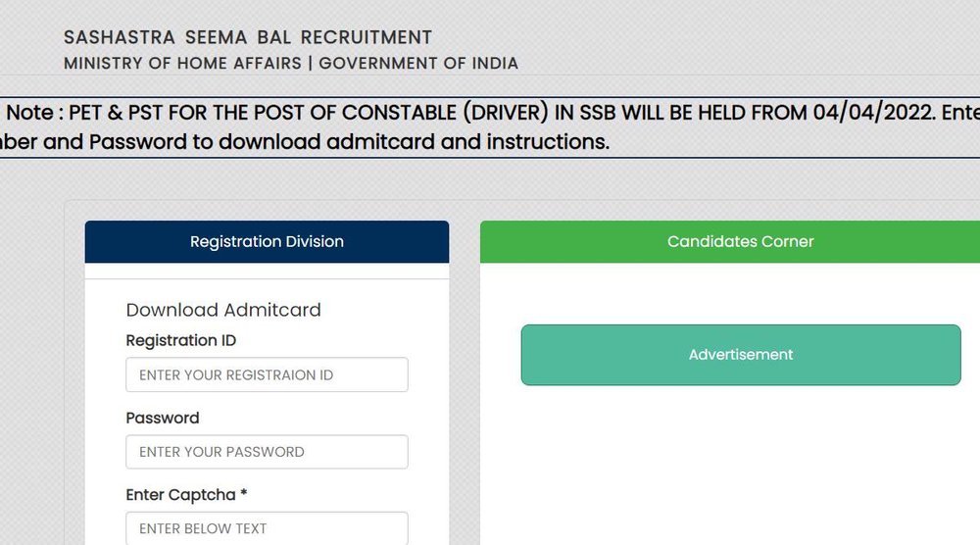
Task: Select the Registration Division header tab
Action: coord(267,241)
